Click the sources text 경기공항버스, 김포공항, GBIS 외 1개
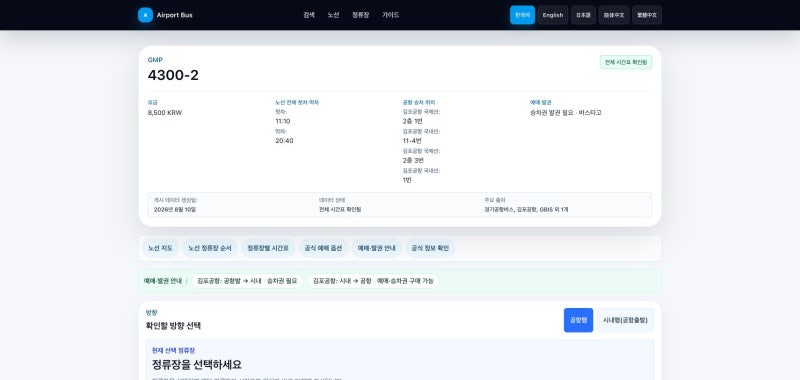Screen dimensions: 800x380 (x=526, y=210)
